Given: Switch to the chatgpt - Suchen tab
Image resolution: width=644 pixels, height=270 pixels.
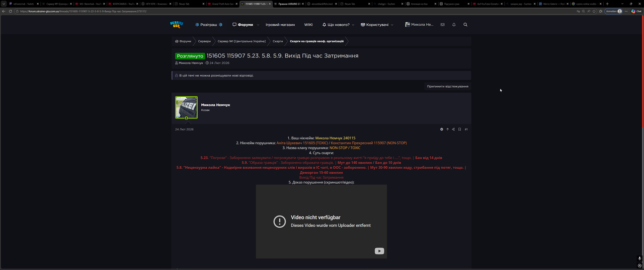Looking at the screenshot, I should tap(386, 4).
